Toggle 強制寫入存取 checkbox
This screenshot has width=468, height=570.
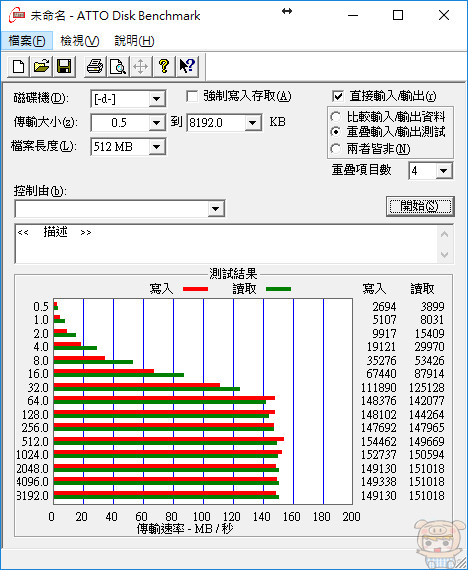pyautogui.click(x=192, y=97)
